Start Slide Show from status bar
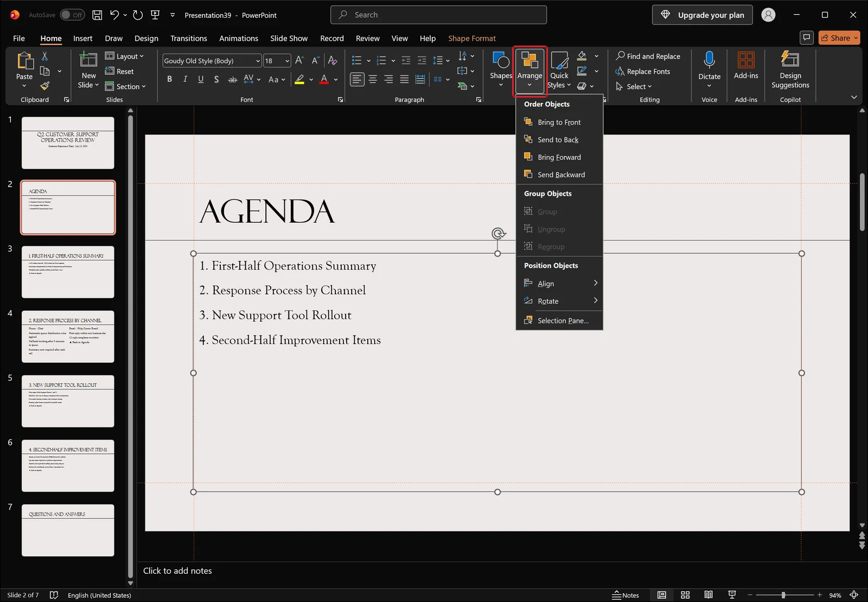The width and height of the screenshot is (868, 602). click(732, 595)
